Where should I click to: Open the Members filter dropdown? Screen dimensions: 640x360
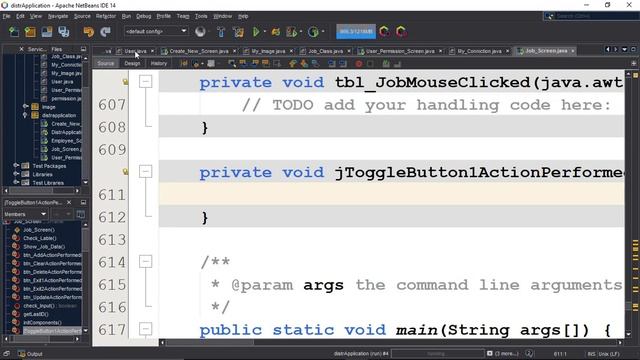[x=25, y=214]
